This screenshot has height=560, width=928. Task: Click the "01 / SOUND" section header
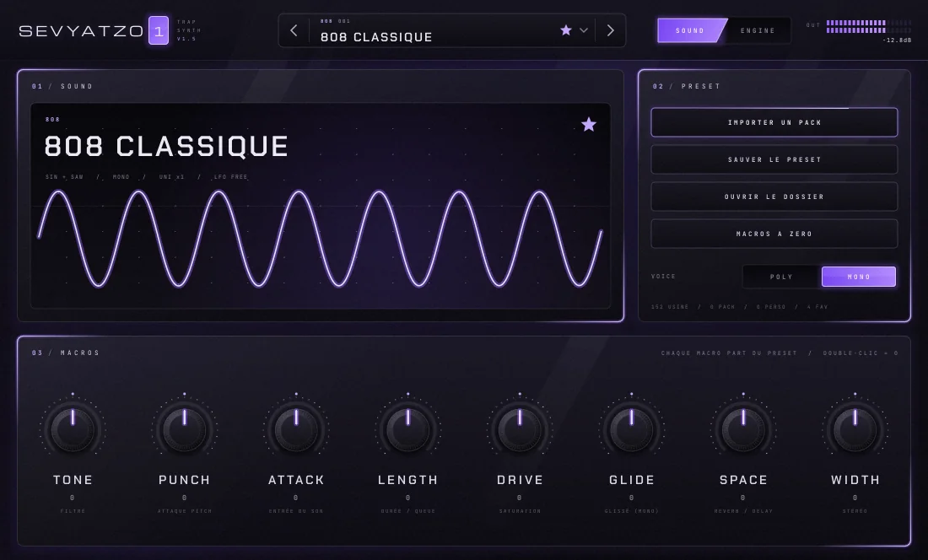tap(62, 86)
